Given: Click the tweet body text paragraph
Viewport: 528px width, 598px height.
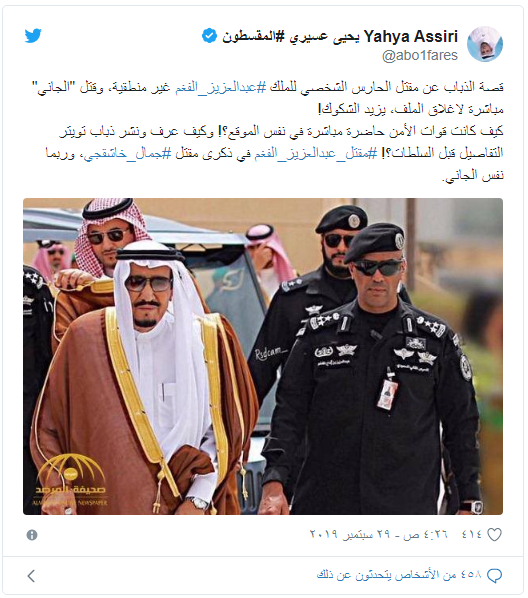Looking at the screenshot, I should click(267, 131).
